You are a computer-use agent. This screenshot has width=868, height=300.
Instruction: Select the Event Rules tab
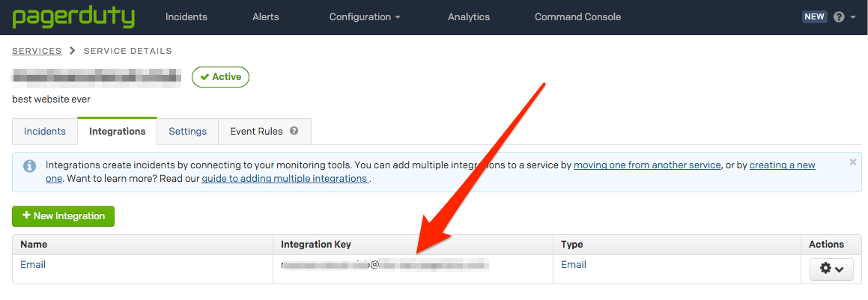[256, 132]
